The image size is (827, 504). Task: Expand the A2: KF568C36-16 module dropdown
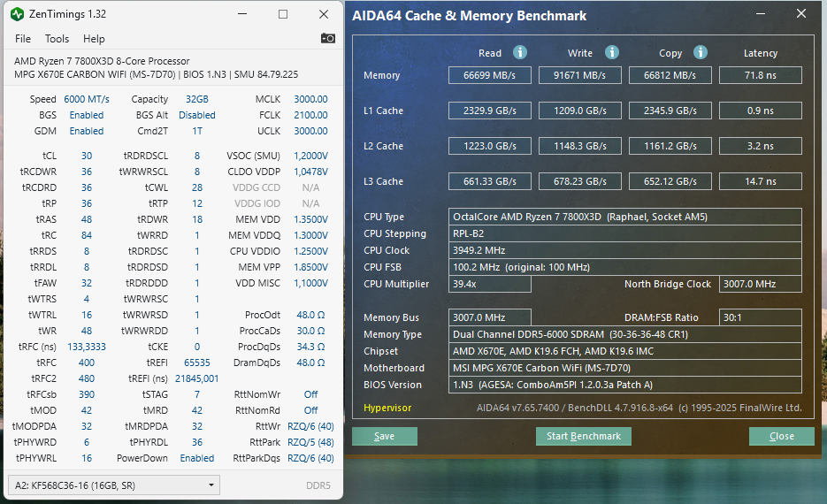pos(114,485)
